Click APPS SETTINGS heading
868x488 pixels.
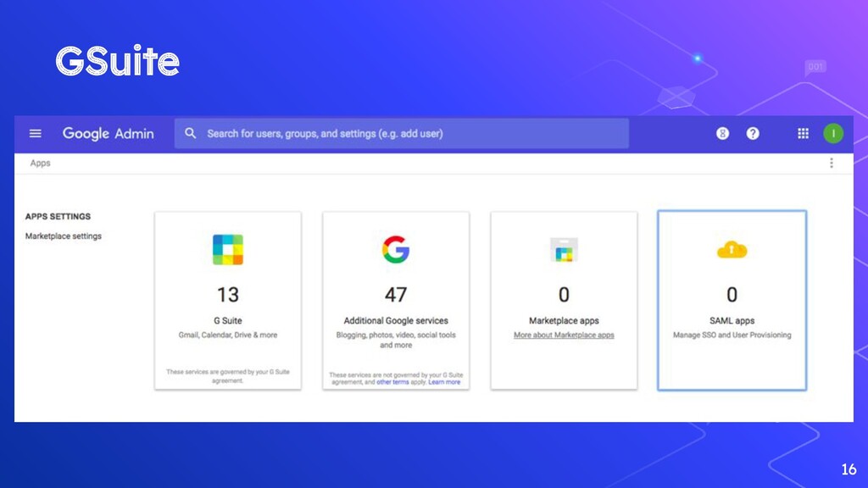(58, 216)
